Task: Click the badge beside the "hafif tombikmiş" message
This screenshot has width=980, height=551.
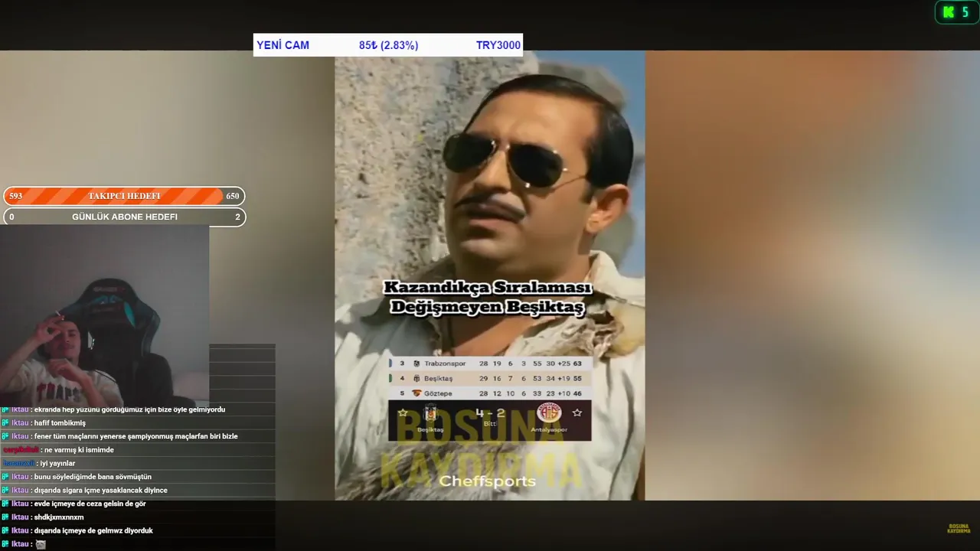Action: (5, 423)
